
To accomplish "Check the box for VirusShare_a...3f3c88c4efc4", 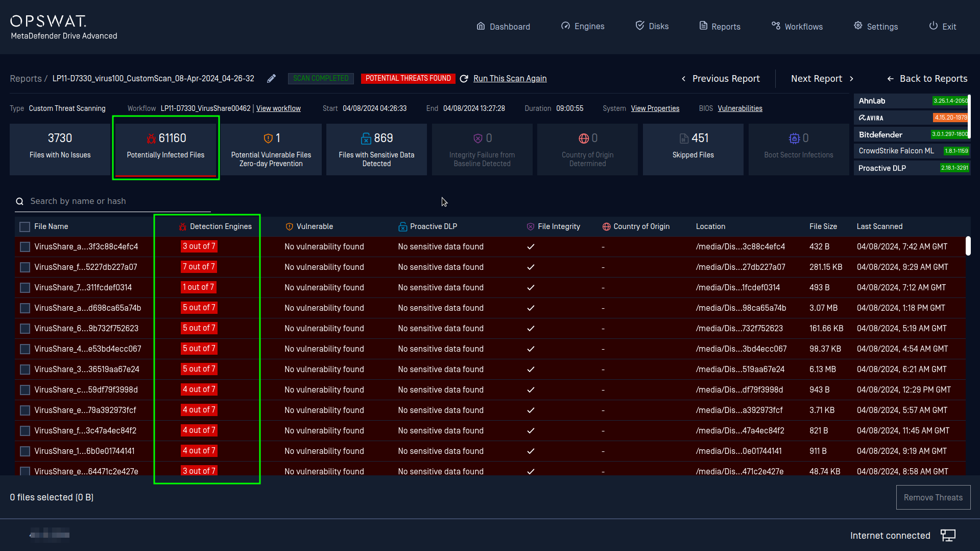I will coord(25,247).
